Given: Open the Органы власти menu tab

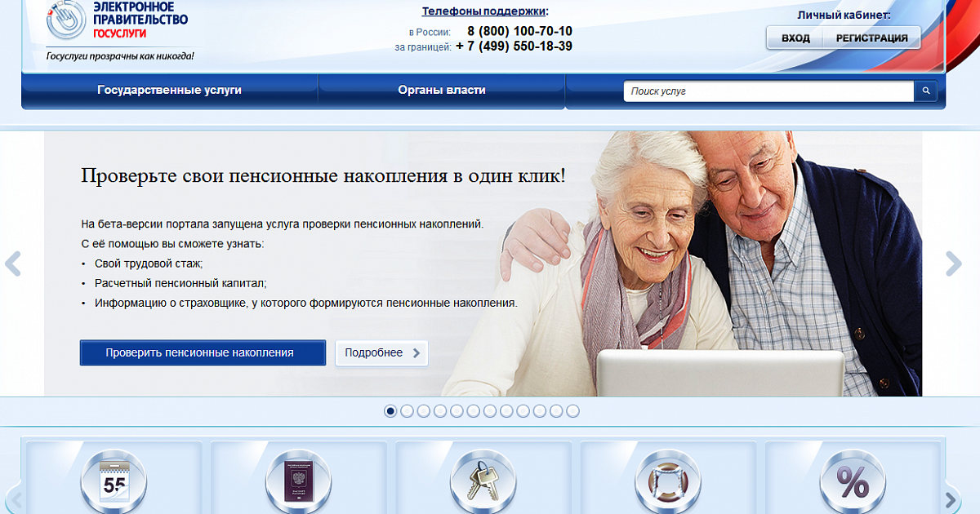Looking at the screenshot, I should (x=441, y=91).
